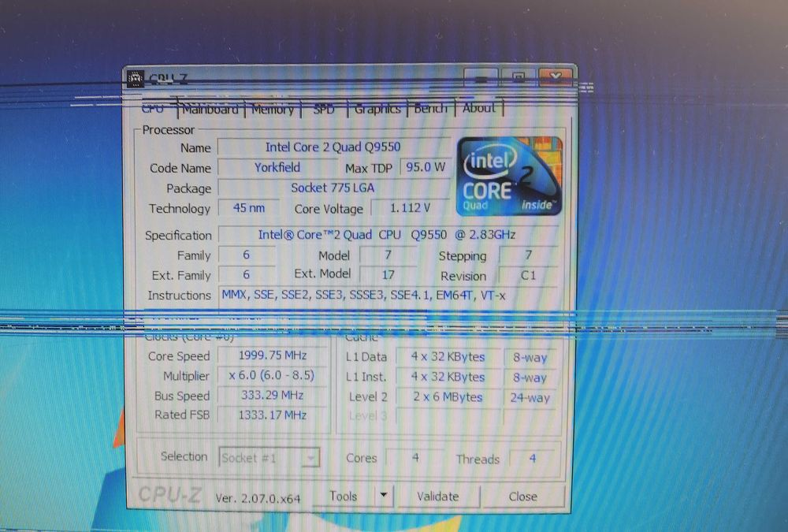Click the specification field showing '@ 2.83GHz'

coord(388,235)
